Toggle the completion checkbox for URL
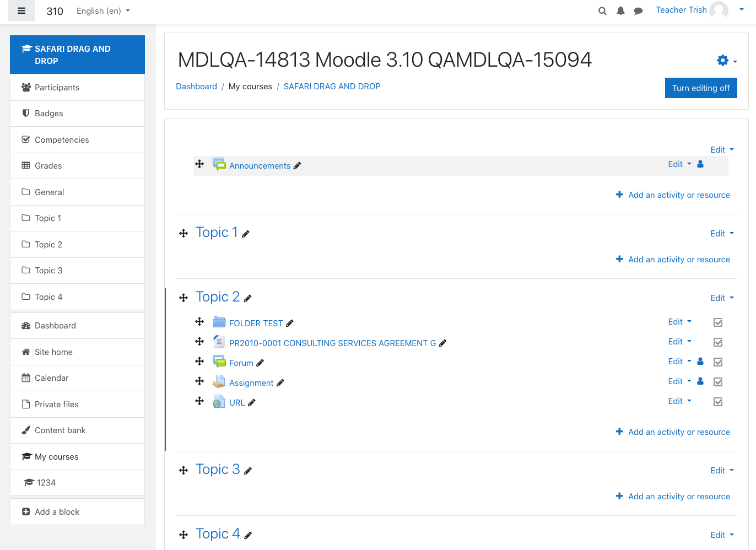756x550 pixels. pyautogui.click(x=718, y=402)
